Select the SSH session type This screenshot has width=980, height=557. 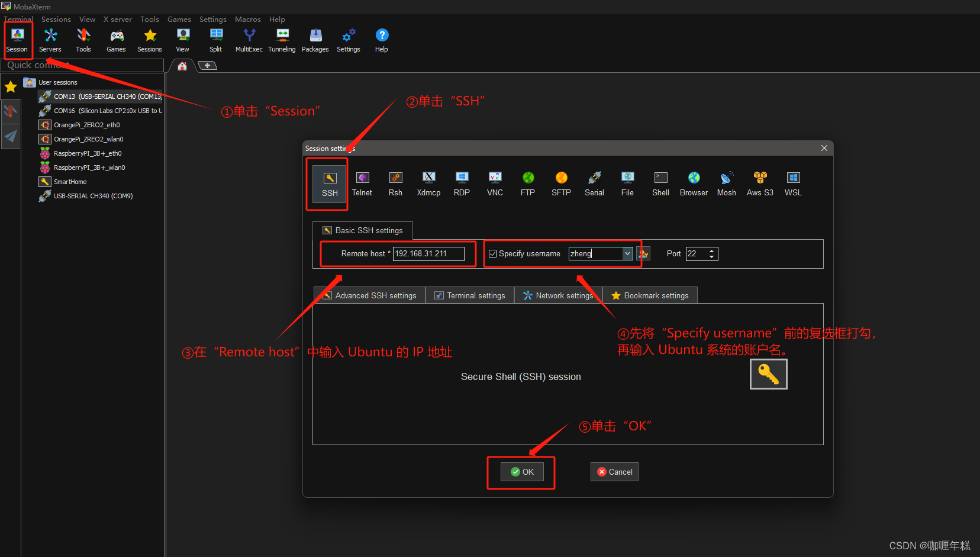(328, 183)
